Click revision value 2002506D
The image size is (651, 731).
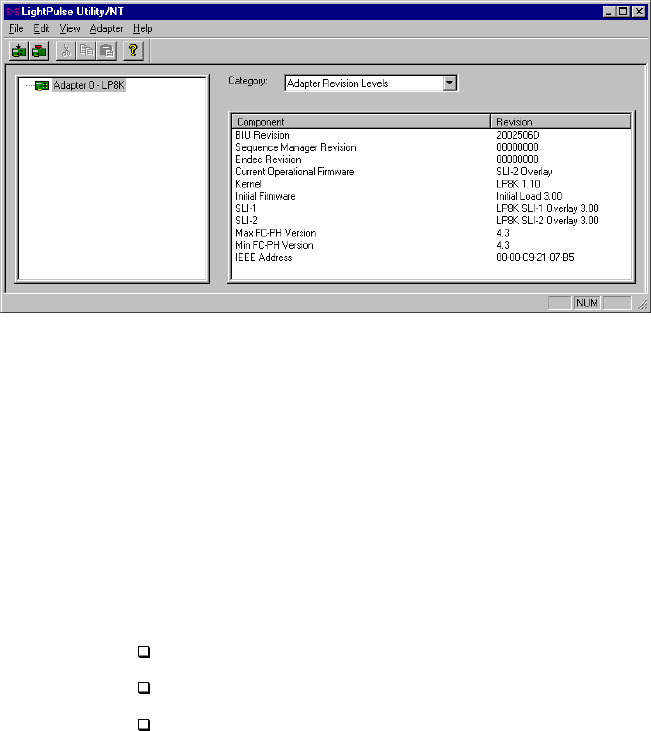point(518,135)
